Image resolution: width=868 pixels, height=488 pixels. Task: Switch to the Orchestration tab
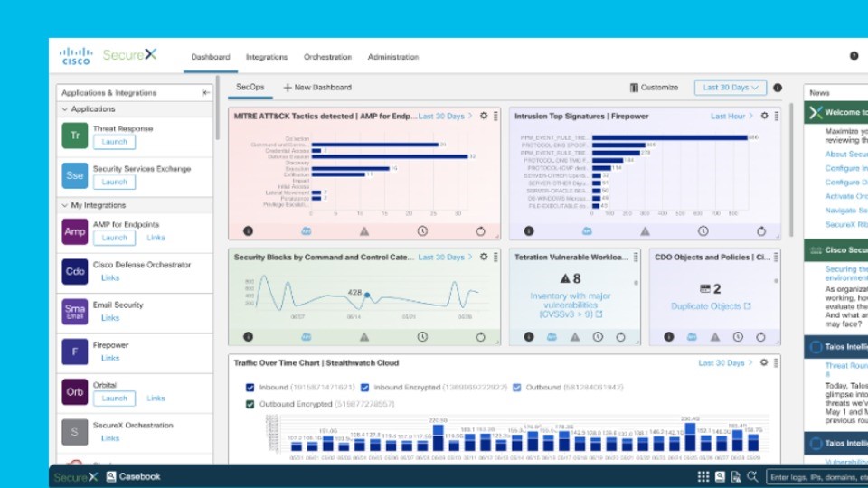(327, 57)
